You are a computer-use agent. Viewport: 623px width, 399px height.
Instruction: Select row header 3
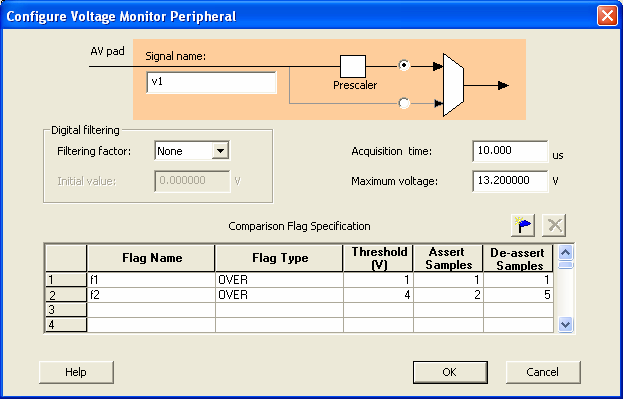pyautogui.click(x=66, y=310)
